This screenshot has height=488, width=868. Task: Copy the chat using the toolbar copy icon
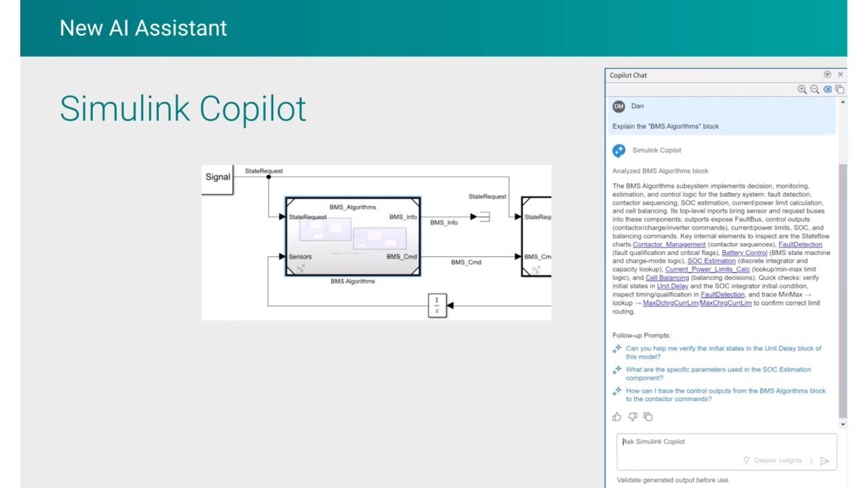840,89
